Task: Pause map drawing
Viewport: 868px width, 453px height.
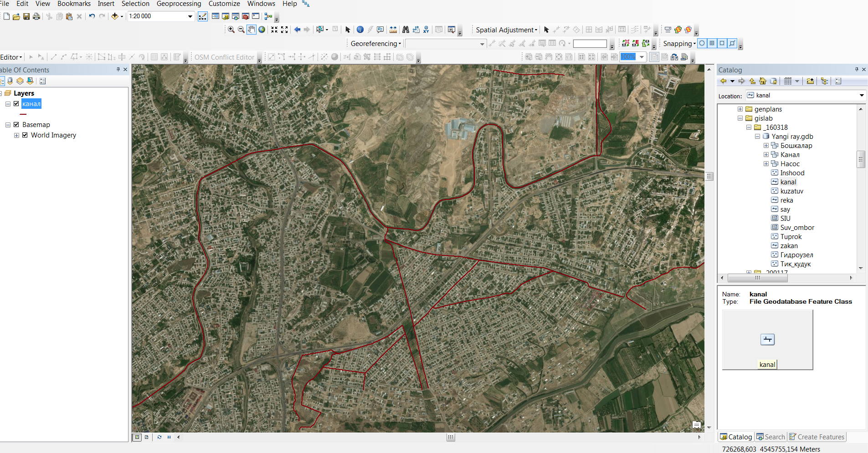Action: (169, 437)
